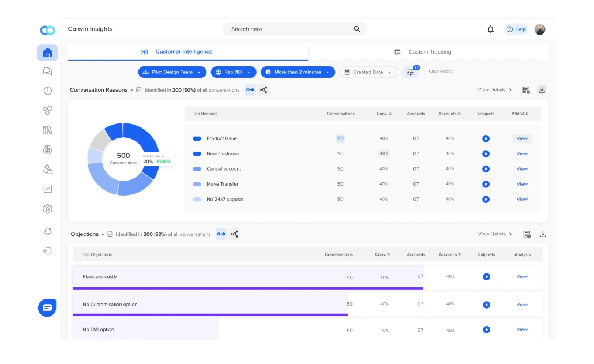Select the activity clock icon in sidebar
The image size is (594, 364).
47,91
